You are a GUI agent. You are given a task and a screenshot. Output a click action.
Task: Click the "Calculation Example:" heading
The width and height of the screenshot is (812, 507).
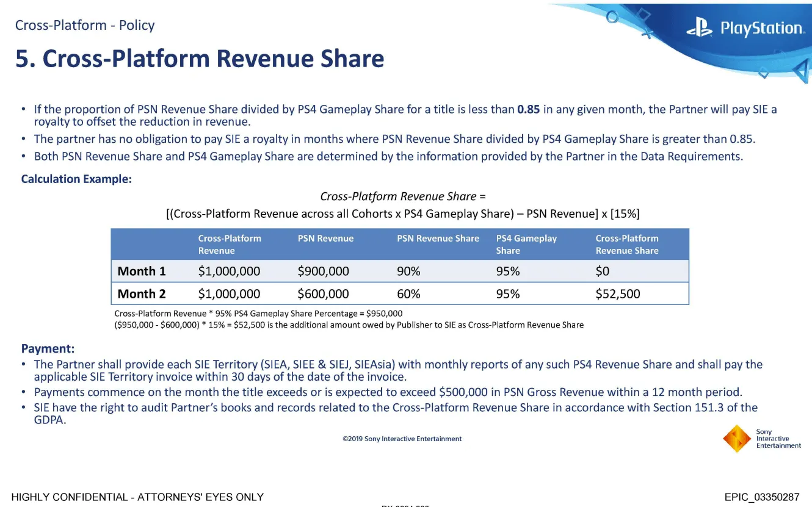76,179
